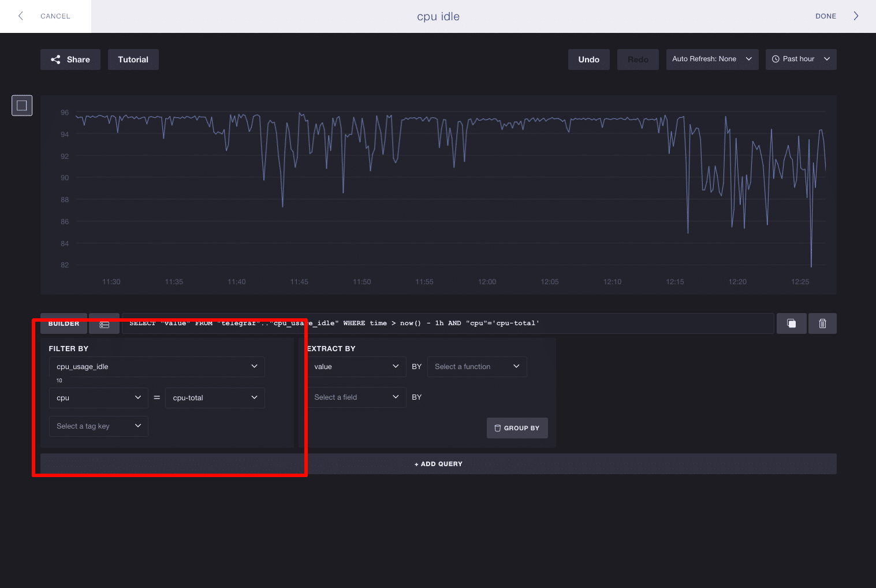This screenshot has height=588, width=876.
Task: Open the Builder tab
Action: pyautogui.click(x=64, y=323)
